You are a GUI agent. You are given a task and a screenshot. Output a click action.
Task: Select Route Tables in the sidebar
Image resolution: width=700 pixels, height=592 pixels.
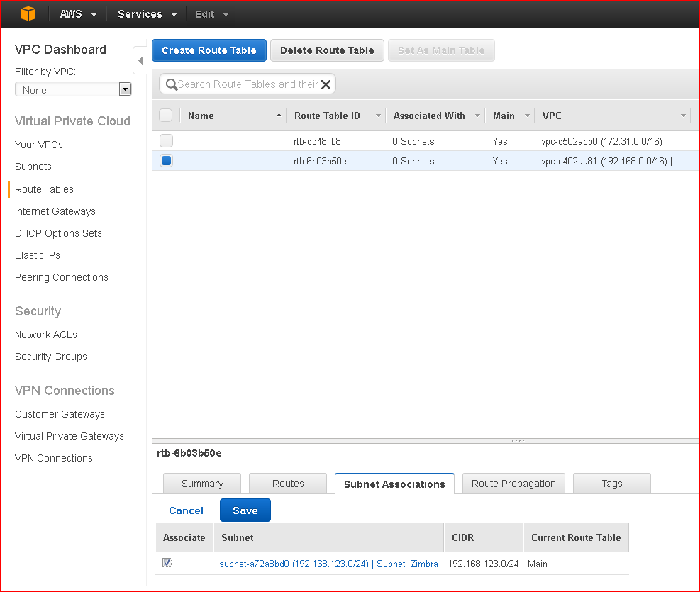point(44,189)
